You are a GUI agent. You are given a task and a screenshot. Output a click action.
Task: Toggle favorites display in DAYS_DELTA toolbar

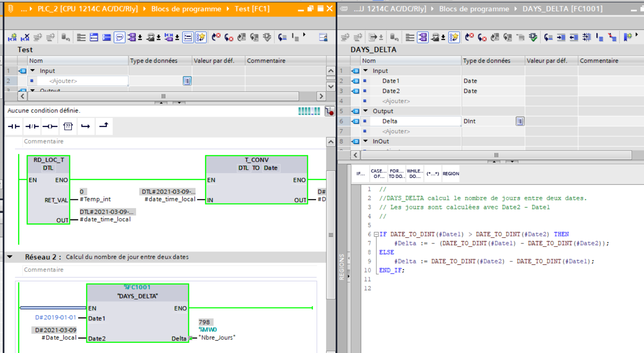[454, 37]
